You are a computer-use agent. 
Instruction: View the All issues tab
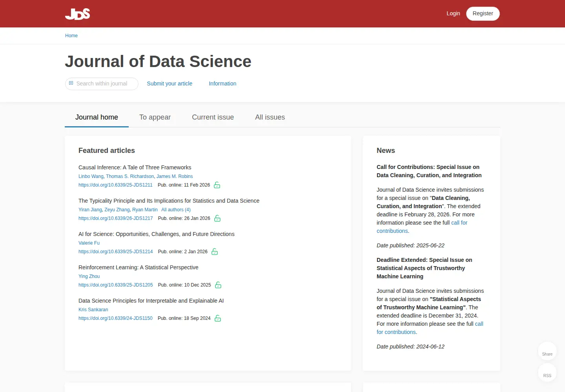(270, 117)
